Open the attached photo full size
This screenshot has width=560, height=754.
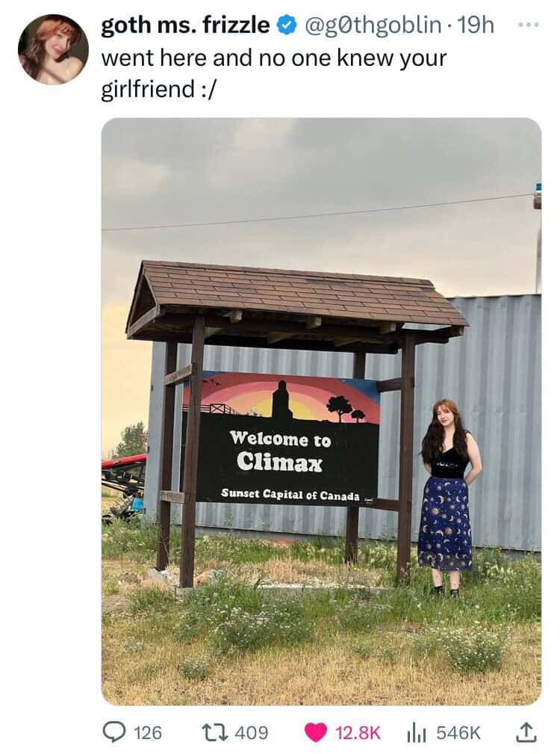pyautogui.click(x=321, y=411)
